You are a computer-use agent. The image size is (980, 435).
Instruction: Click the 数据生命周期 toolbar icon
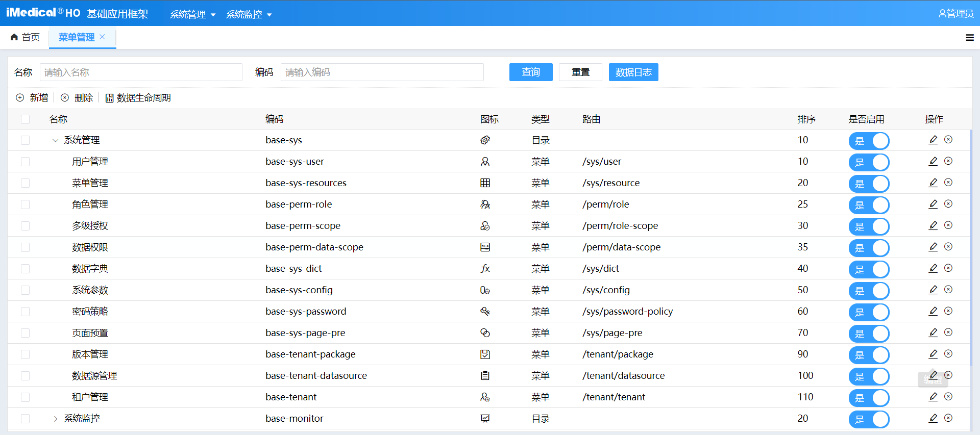pyautogui.click(x=109, y=98)
